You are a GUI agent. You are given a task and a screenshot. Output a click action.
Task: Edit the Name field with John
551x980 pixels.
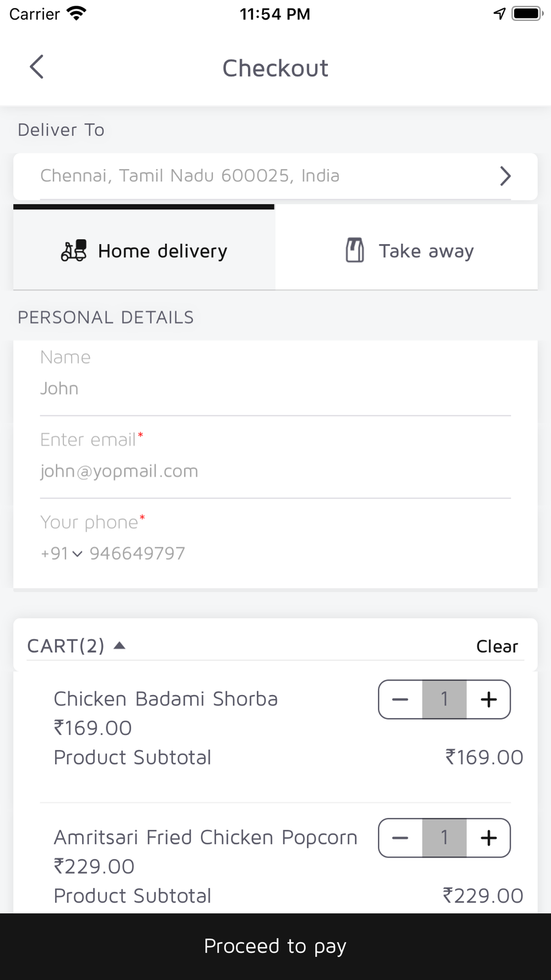tap(275, 388)
